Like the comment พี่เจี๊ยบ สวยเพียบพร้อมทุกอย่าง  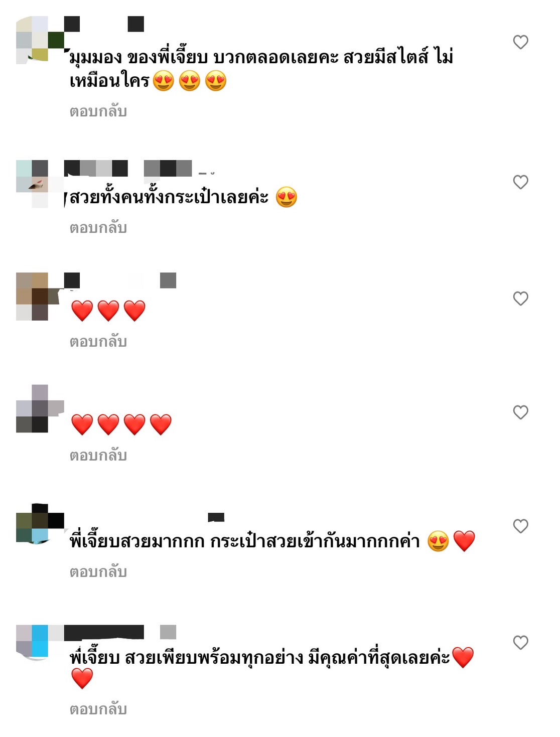[x=520, y=643]
